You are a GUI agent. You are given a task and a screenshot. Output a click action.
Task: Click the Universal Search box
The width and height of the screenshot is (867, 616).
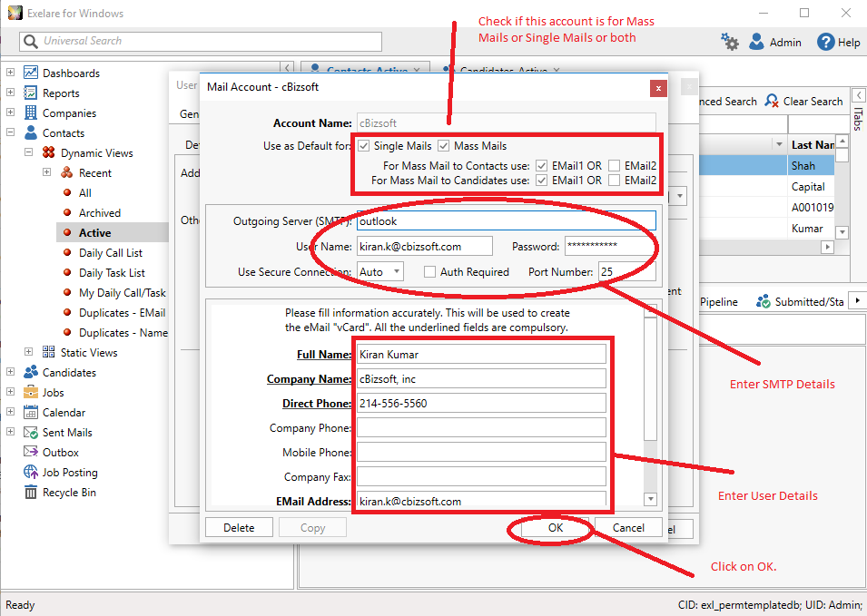pos(201,42)
